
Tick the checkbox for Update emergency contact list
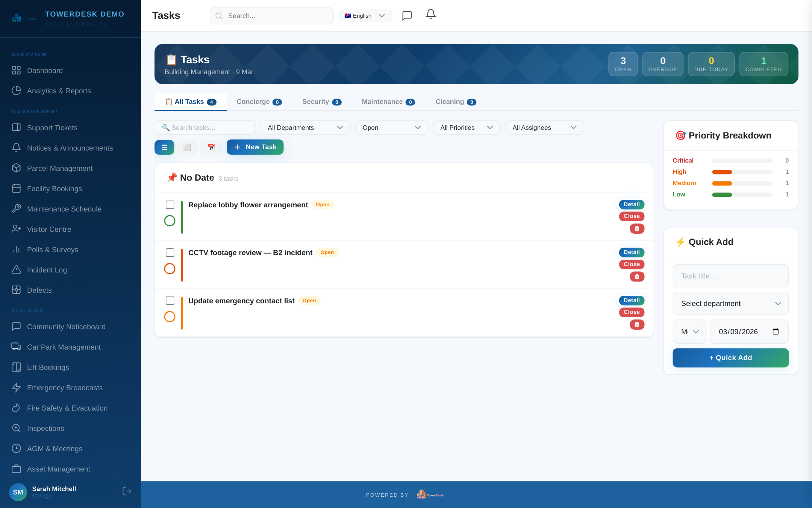point(170,300)
